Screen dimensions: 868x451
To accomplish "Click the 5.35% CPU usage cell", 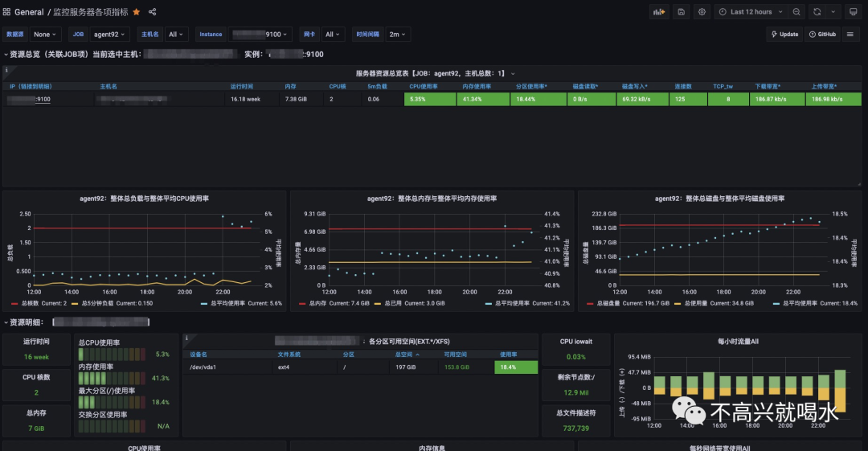I will [430, 99].
